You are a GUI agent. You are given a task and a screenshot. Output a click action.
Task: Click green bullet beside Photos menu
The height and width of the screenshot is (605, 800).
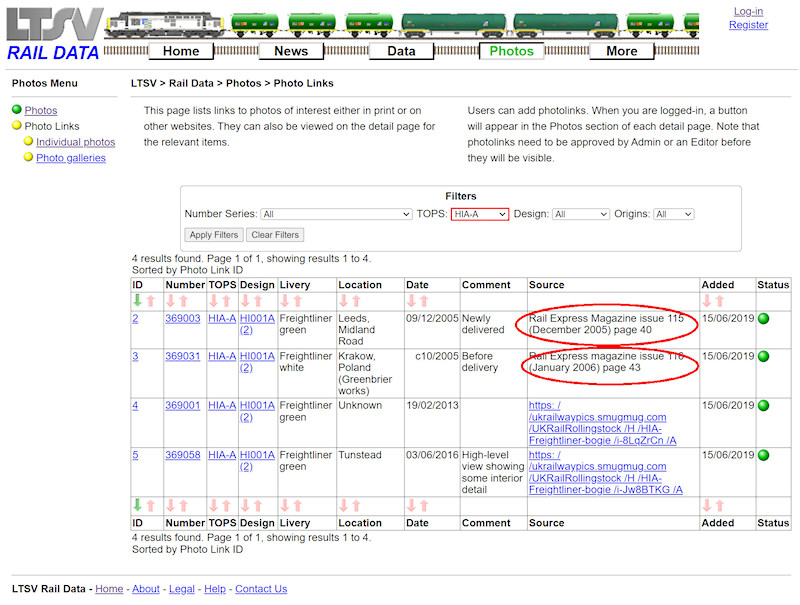(17, 110)
